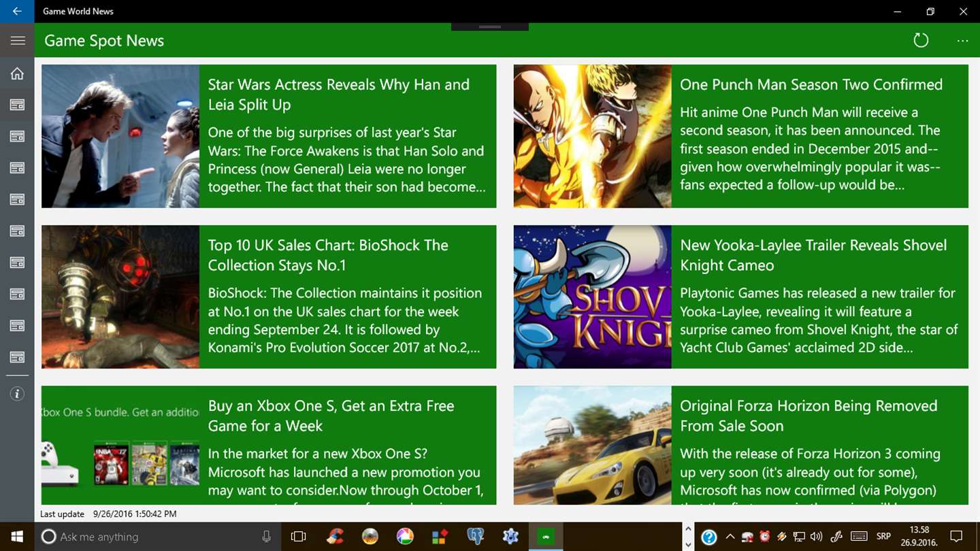Open the blue help question-mark tray icon
Screen dimensions: 980x551
[708, 537]
